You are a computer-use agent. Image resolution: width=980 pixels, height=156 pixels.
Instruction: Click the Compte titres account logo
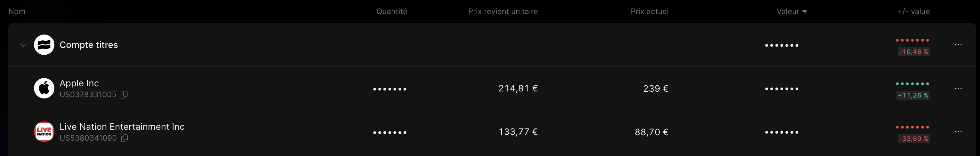44,45
